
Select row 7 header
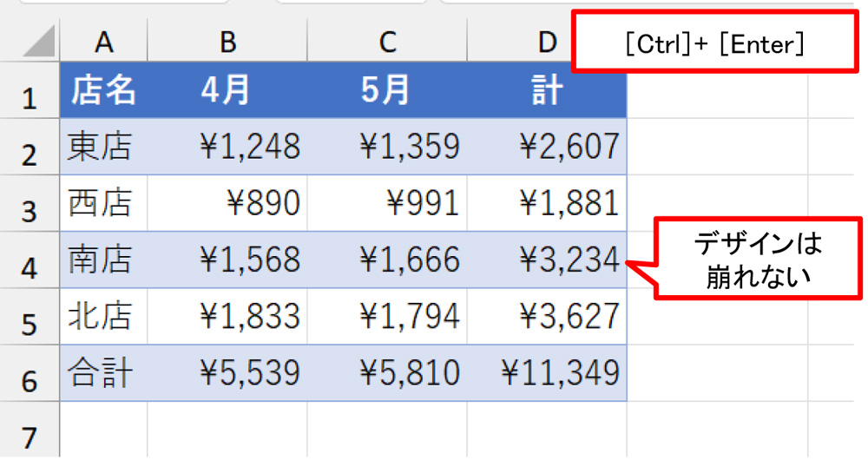point(30,430)
